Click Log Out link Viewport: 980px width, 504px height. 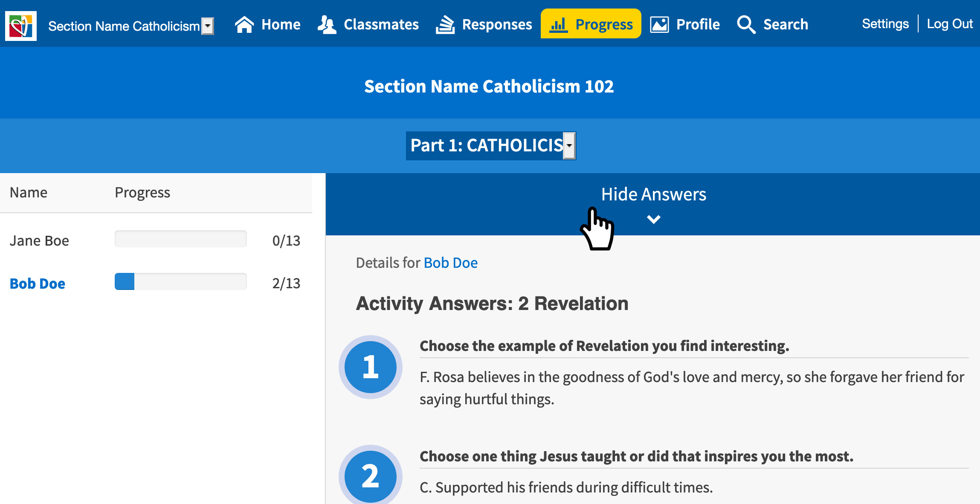pos(950,23)
